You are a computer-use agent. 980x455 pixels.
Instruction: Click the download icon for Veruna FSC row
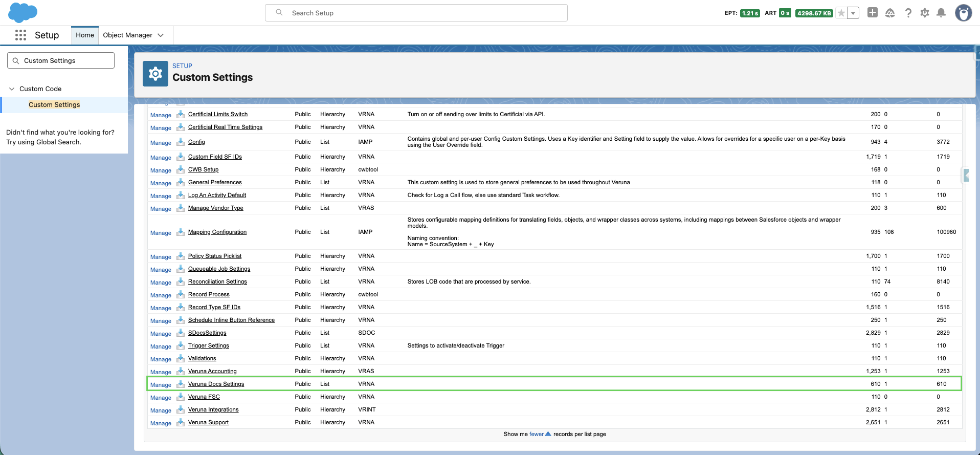click(x=181, y=397)
